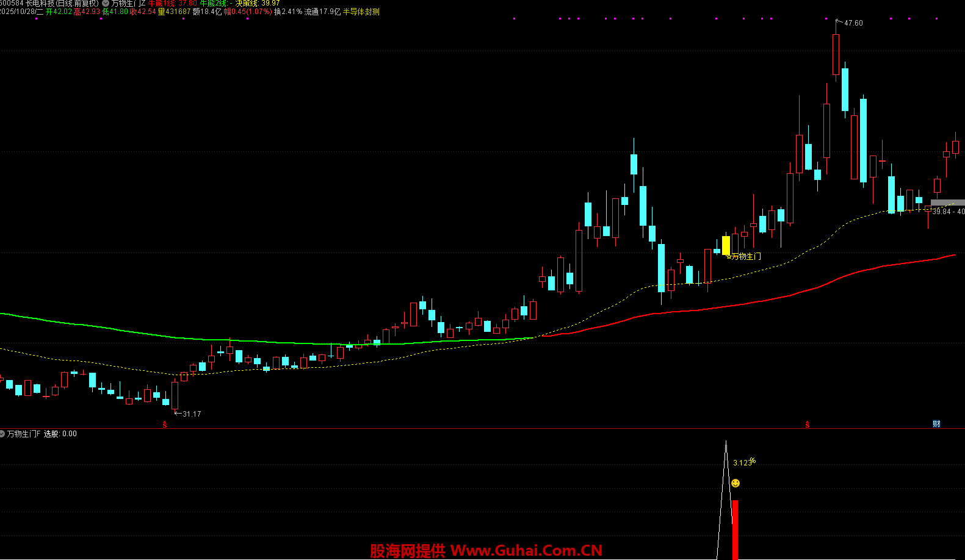
Task: Click the red signal bar in the lower indicator
Action: 735,528
